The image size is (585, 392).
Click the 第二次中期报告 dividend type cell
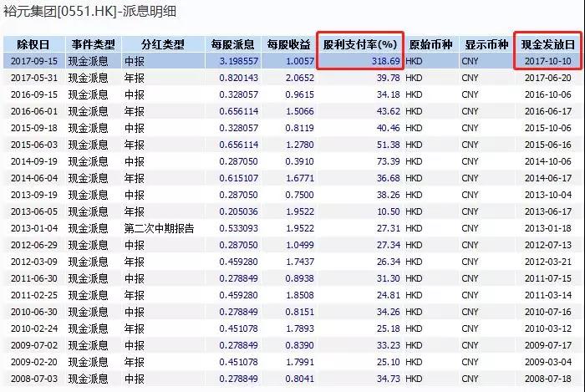tap(160, 228)
